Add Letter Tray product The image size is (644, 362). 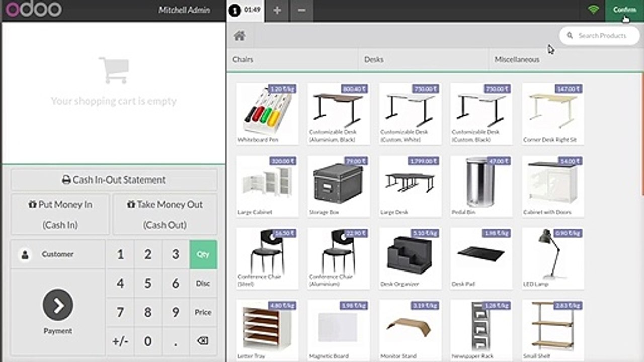267,330
